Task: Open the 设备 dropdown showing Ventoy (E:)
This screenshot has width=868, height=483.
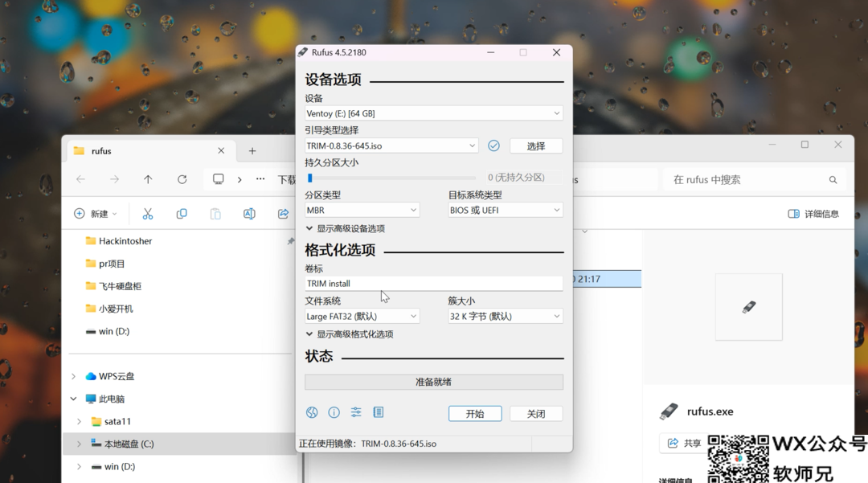Action: 433,113
